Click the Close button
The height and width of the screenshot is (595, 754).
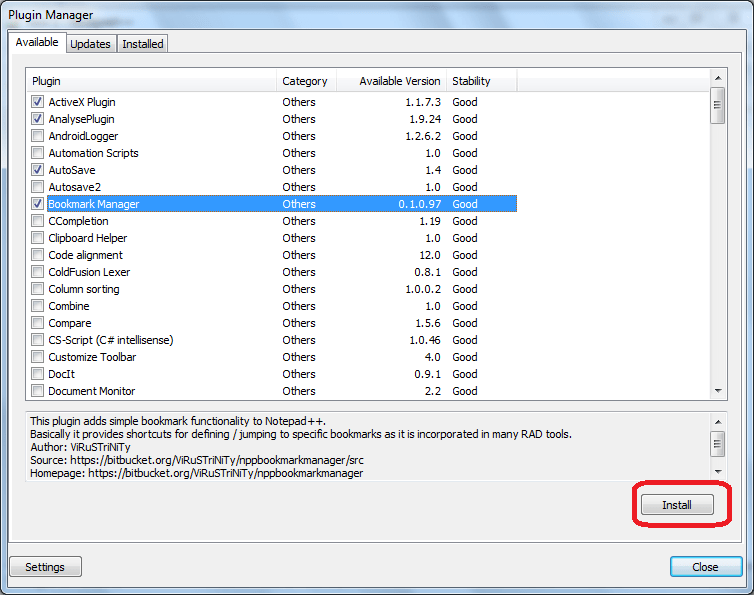[705, 567]
